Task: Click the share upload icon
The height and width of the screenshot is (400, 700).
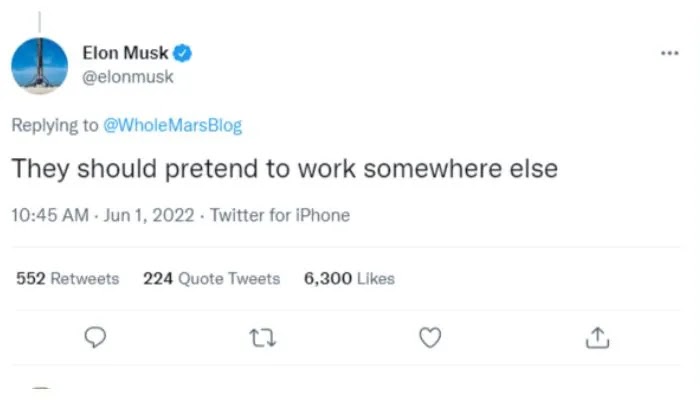Action: [x=597, y=339]
